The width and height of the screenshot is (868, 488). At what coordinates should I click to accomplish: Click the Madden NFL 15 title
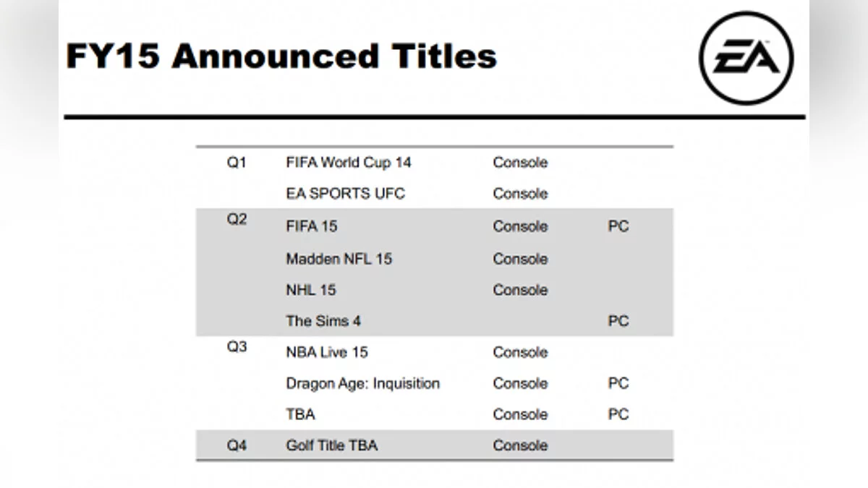(x=339, y=259)
